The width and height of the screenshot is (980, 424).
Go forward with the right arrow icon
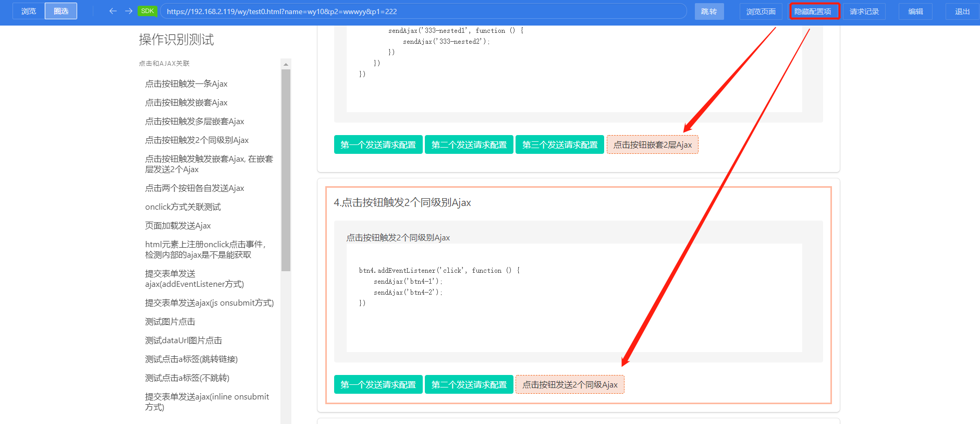(129, 11)
